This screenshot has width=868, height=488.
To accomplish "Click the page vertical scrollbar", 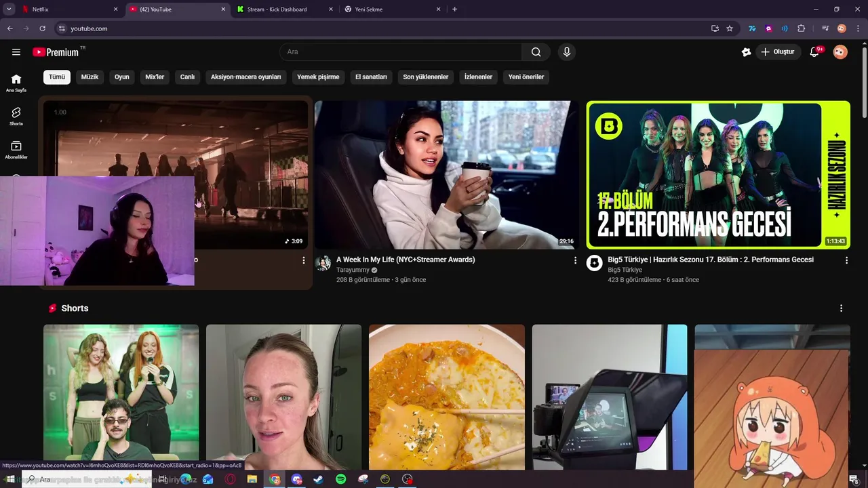I will [x=863, y=81].
